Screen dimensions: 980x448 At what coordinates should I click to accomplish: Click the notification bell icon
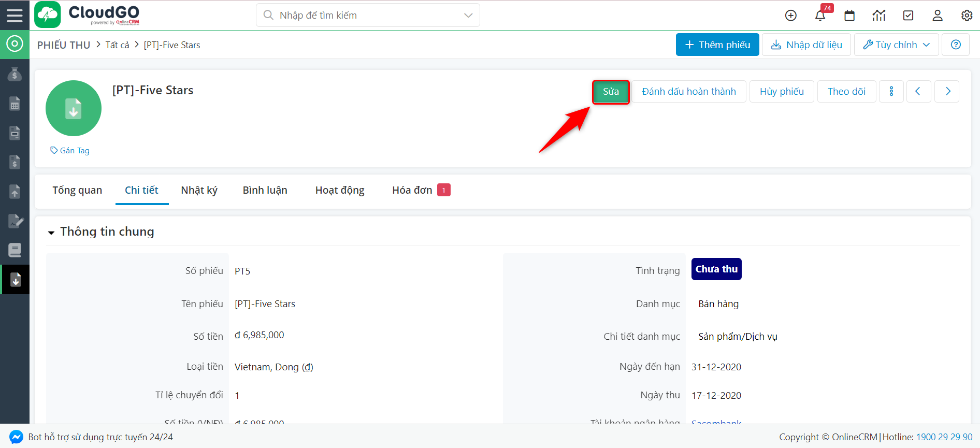point(820,16)
